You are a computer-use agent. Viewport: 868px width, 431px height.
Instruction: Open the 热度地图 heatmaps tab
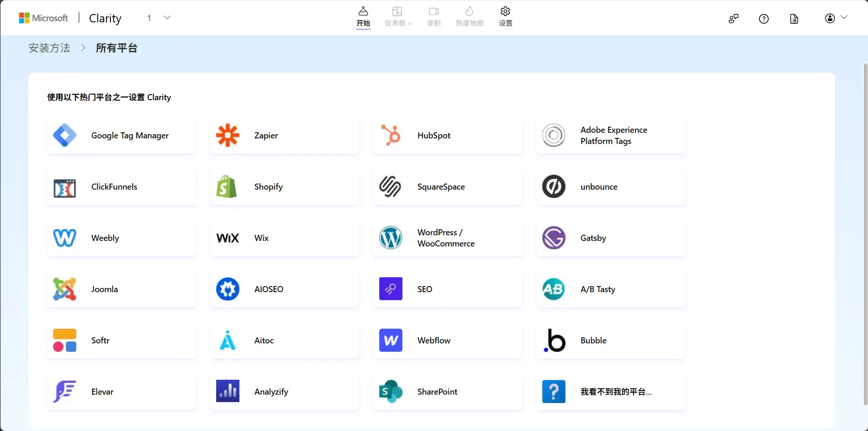pos(469,17)
